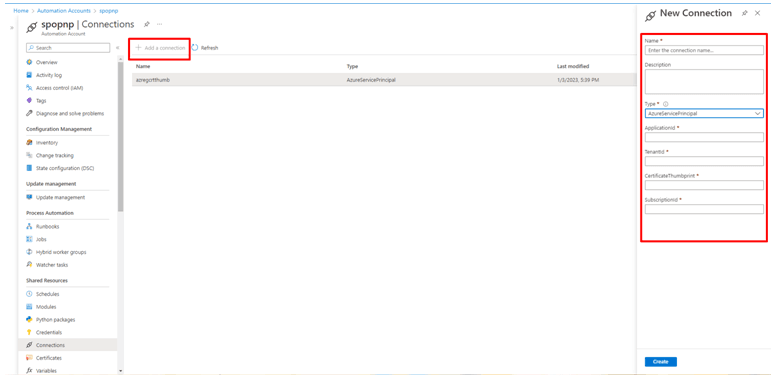Open the Variables fx icon
This screenshot has width=777, height=380.
[x=29, y=371]
